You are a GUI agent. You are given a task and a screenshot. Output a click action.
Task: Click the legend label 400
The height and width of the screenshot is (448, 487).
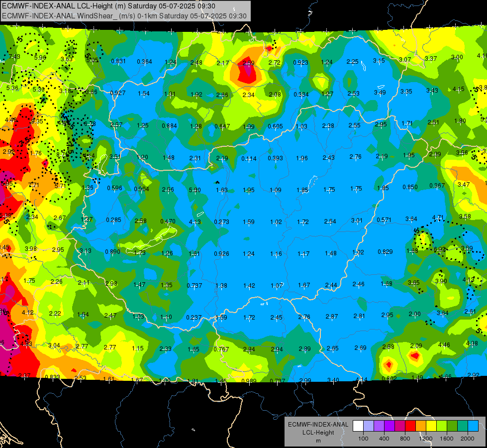[384, 439]
